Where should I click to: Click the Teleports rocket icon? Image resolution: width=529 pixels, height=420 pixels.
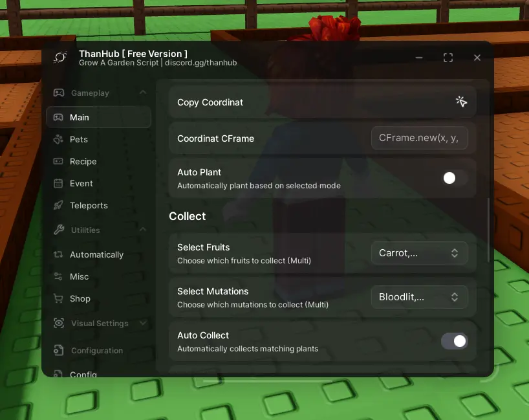pos(58,205)
